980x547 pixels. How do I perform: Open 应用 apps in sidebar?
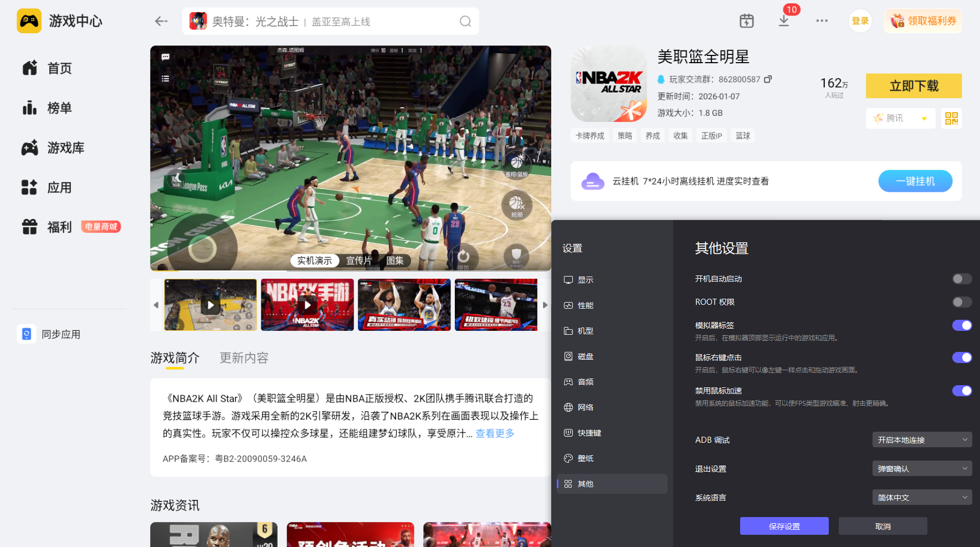click(x=47, y=188)
